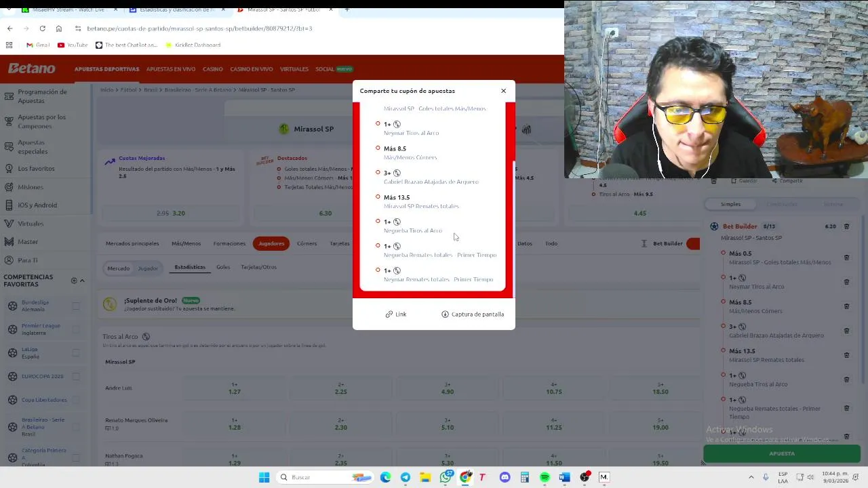Image resolution: width=868 pixels, height=488 pixels.
Task: Open YouTube bookmark
Action: tap(73, 45)
